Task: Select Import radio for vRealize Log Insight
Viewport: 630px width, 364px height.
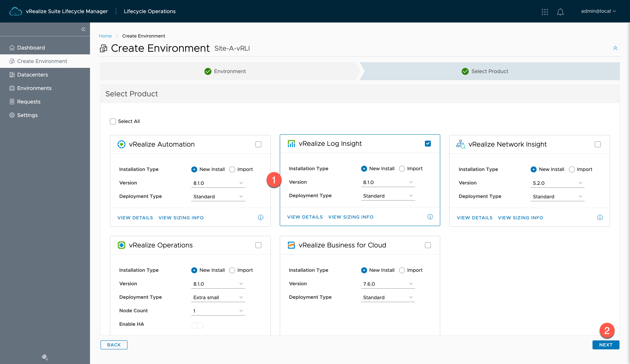Action: [402, 169]
